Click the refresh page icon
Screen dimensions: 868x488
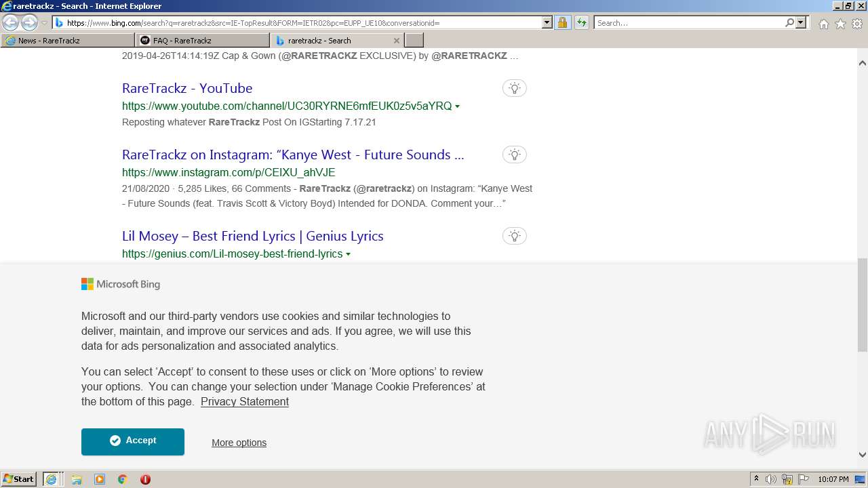point(581,22)
